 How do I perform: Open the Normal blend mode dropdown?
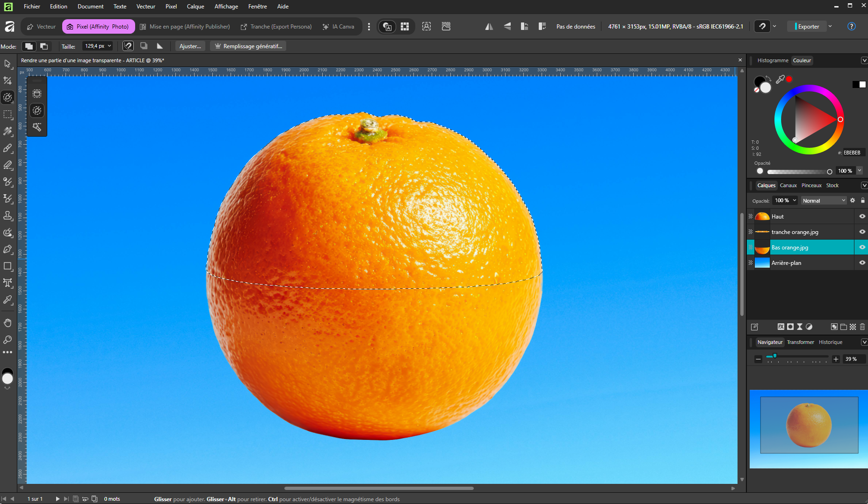(824, 200)
